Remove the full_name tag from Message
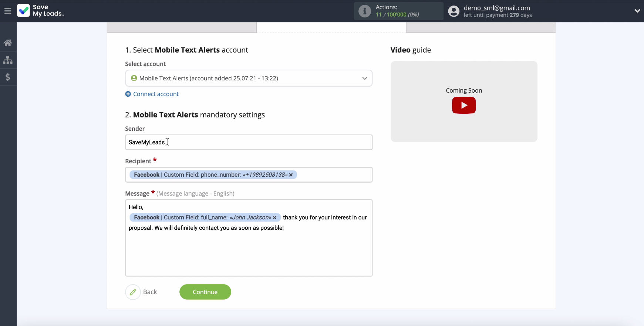 tap(274, 218)
